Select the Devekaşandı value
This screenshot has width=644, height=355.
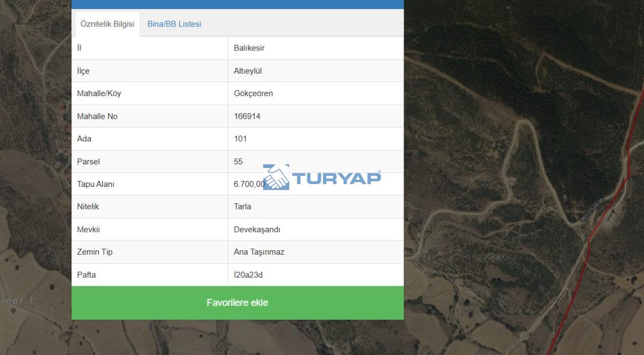257,229
